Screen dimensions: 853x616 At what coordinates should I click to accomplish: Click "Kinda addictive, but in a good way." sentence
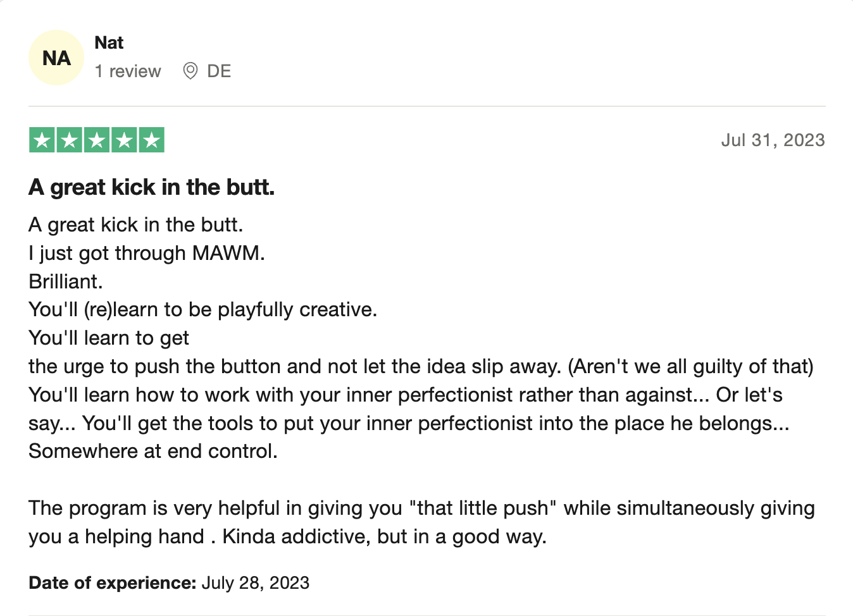click(384, 536)
